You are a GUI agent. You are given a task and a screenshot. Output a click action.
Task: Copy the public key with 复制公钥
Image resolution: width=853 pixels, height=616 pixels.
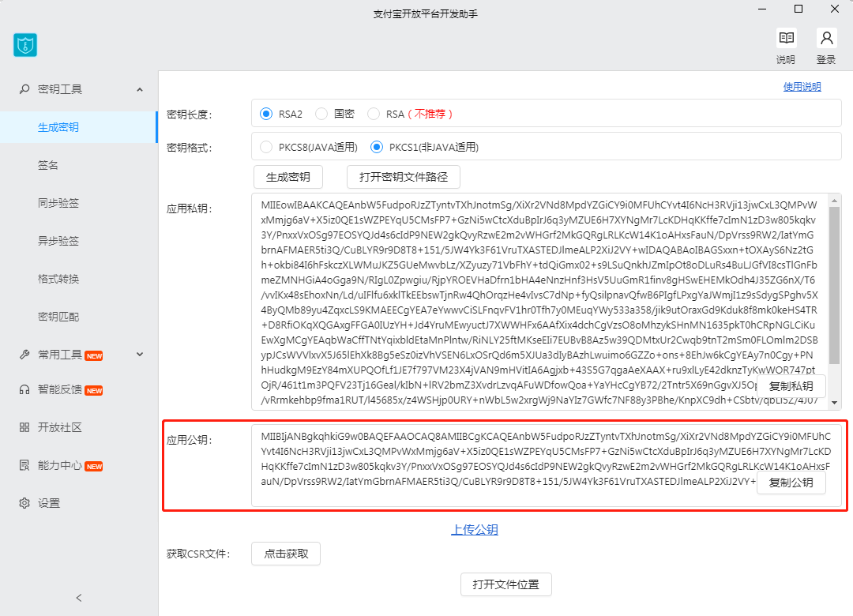pos(791,483)
